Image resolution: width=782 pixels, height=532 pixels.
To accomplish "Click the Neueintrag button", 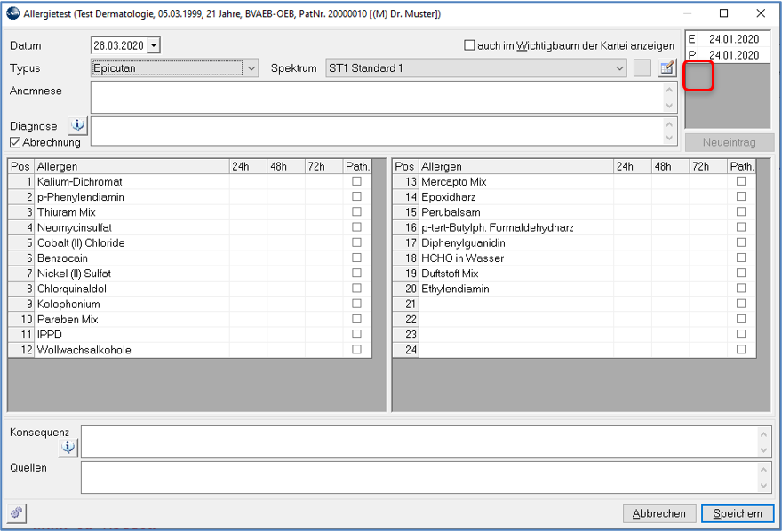I will (729, 143).
